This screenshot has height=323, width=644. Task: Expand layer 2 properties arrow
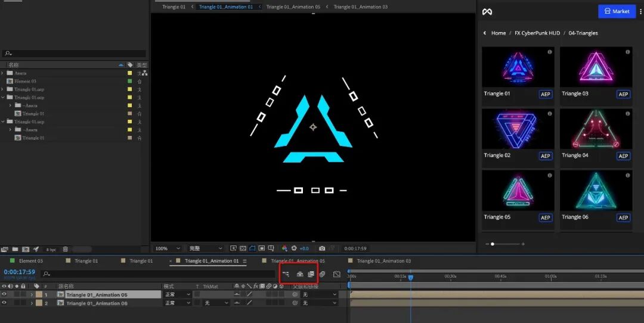click(32, 303)
